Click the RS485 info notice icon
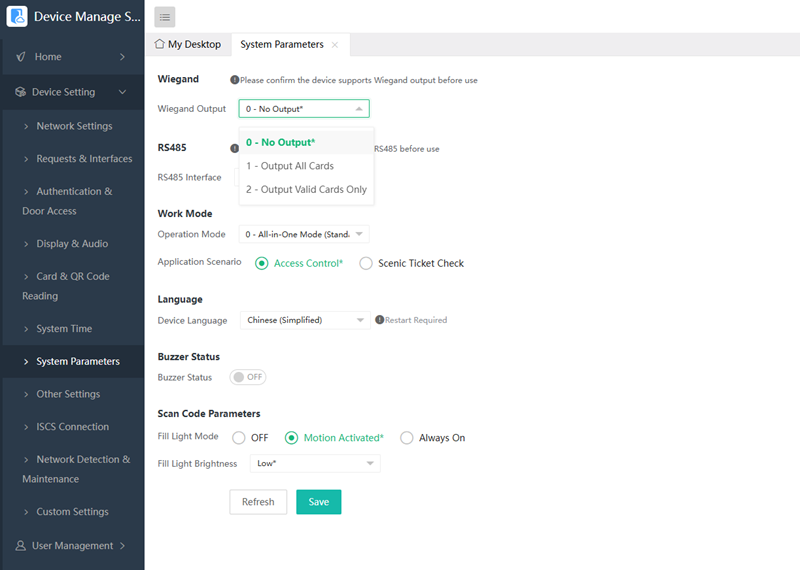The height and width of the screenshot is (570, 800). [x=234, y=148]
